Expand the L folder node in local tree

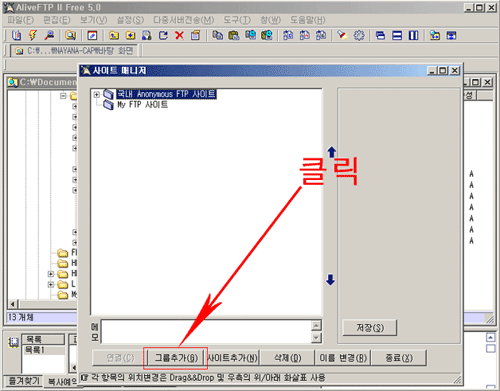pyautogui.click(x=50, y=284)
